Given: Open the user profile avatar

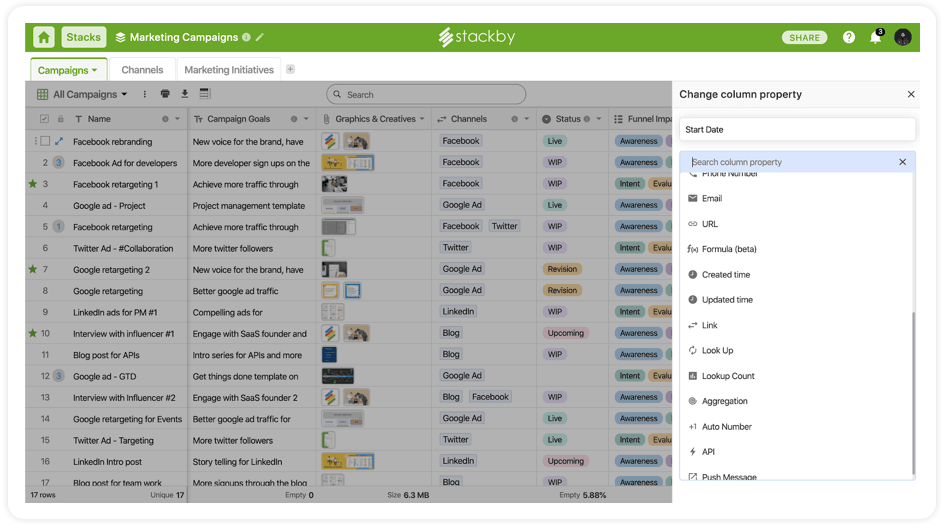Looking at the screenshot, I should tap(903, 37).
